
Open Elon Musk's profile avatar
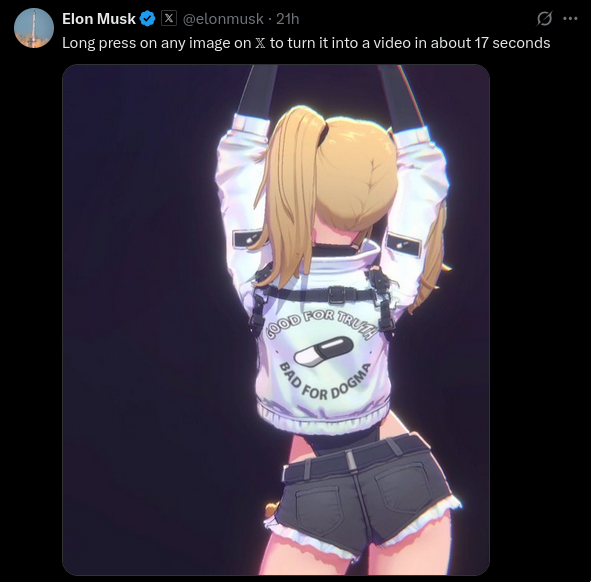(34, 28)
